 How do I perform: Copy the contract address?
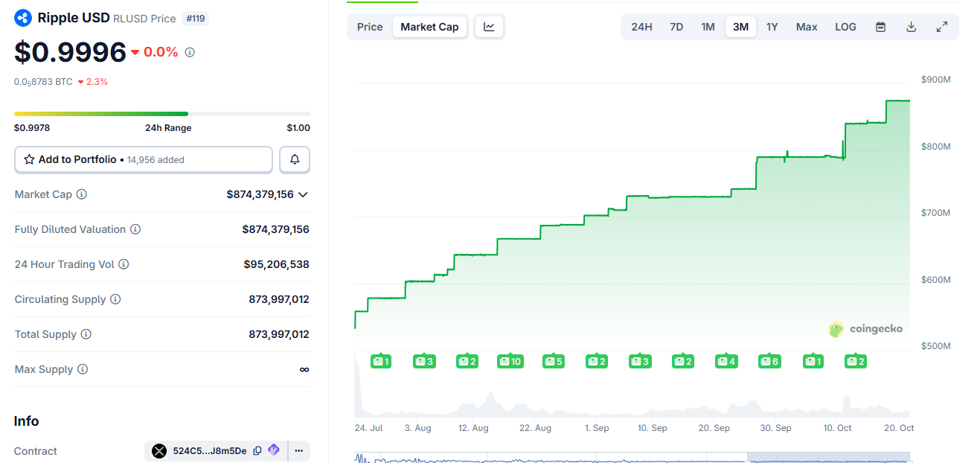(x=257, y=450)
